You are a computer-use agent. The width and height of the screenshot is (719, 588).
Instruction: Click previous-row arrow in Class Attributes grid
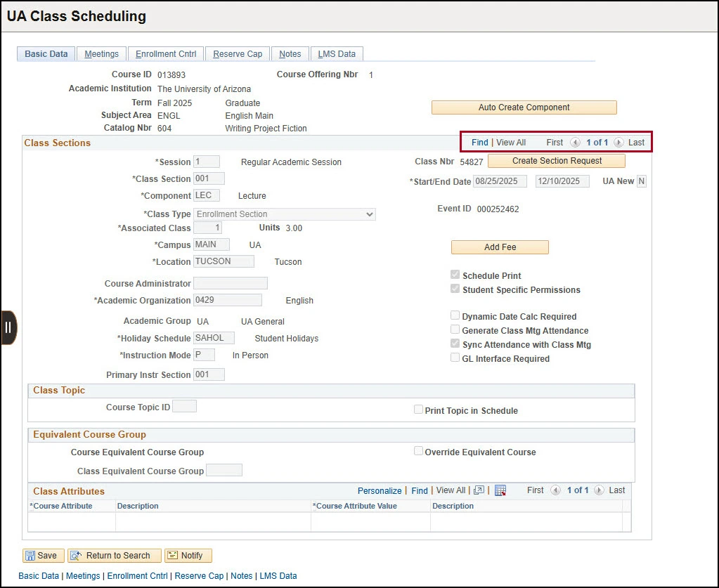(x=555, y=490)
